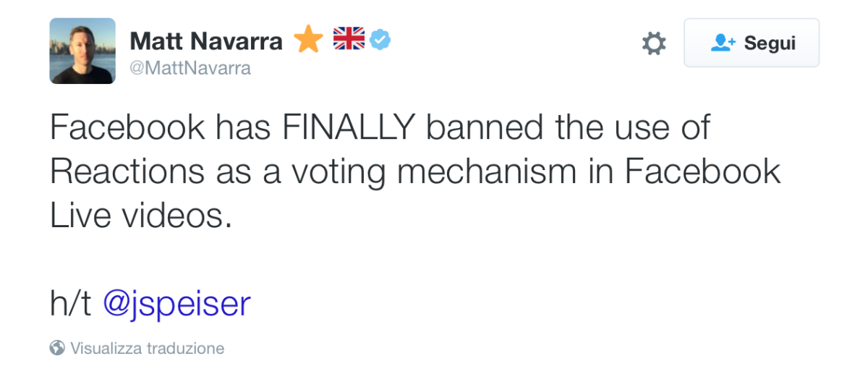This screenshot has height=369, width=868.
Task: Click the Matt Navarra display name
Action: pos(205,41)
